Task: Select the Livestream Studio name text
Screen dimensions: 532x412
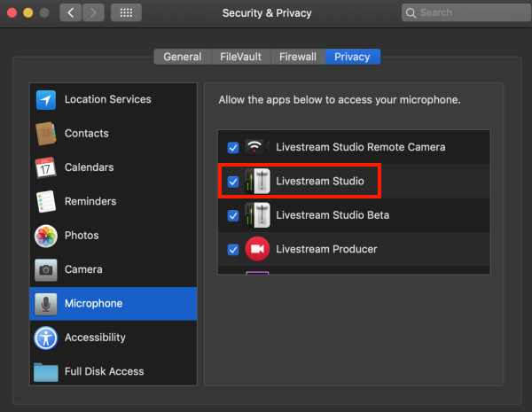Action: coord(320,181)
